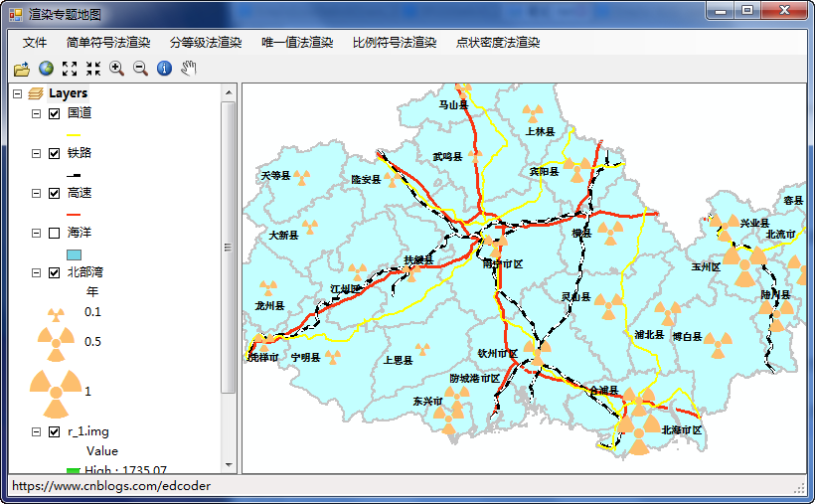The height and width of the screenshot is (504, 815).
Task: Select the fixed zoom out arrows icon
Action: pos(93,69)
